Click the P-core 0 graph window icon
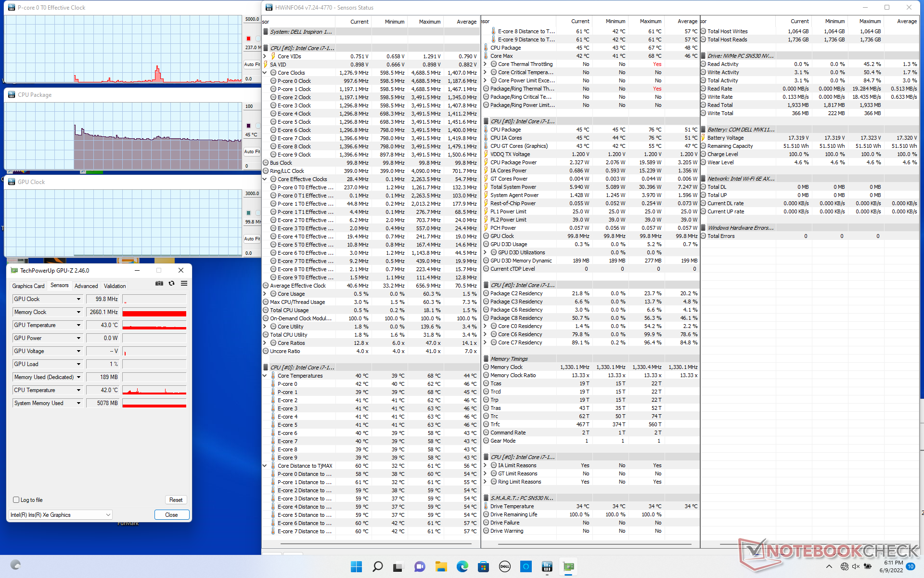 click(x=12, y=8)
